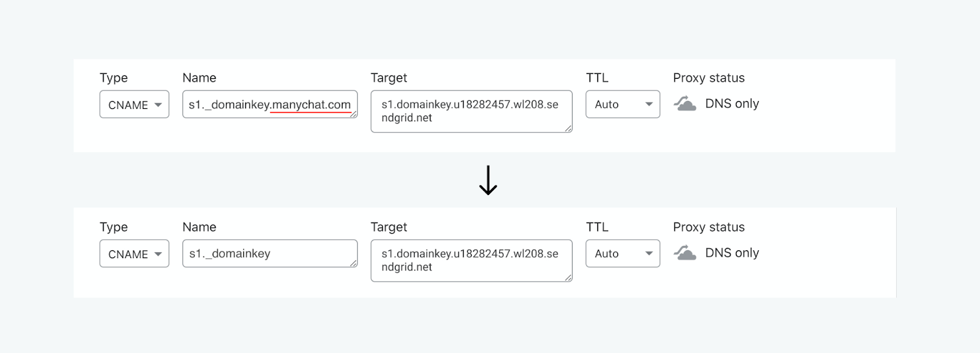
Task: Click the s1._domainkey.manychat.com name field
Action: click(270, 105)
